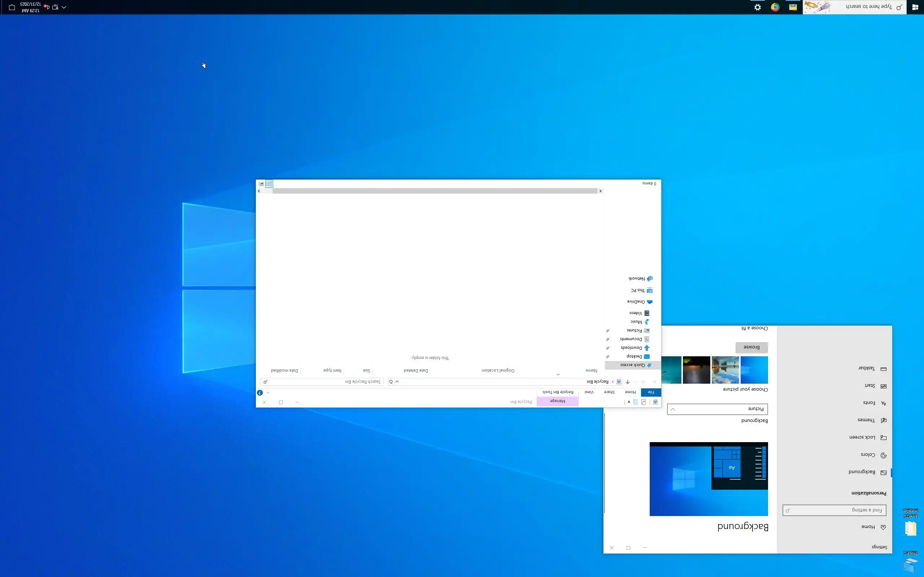Click the Browse button for pictures
The height and width of the screenshot is (577, 924).
click(x=751, y=347)
